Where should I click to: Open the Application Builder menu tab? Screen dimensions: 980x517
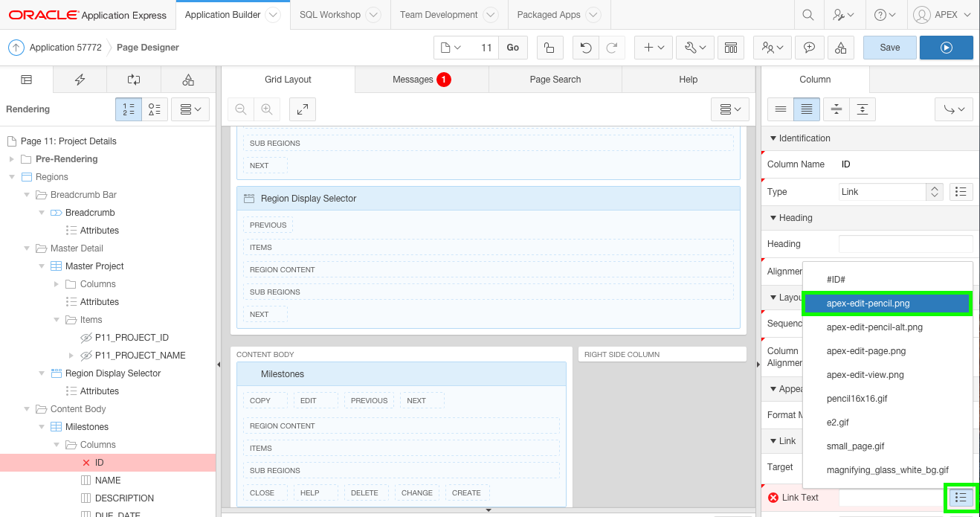click(x=222, y=14)
